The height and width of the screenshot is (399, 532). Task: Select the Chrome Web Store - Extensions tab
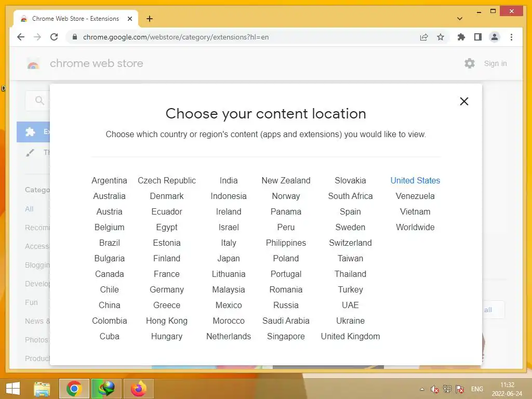point(75,19)
